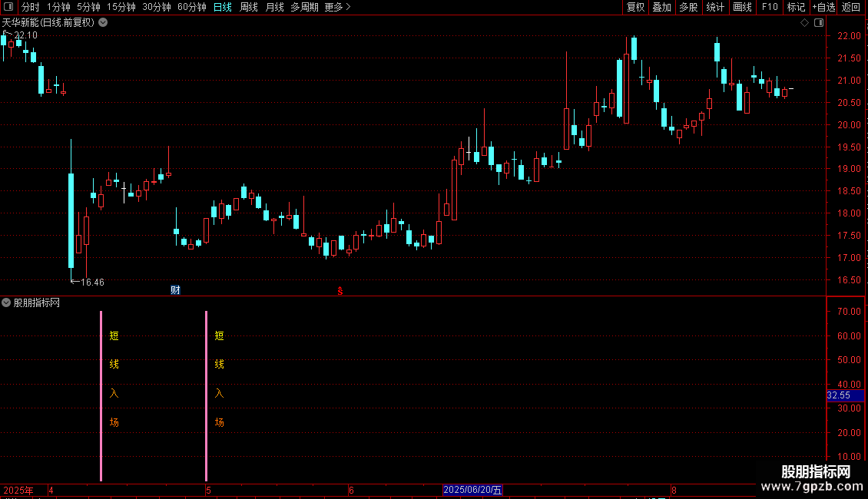This screenshot has width=868, height=499.
Task: Click the first 短线入场 signal line
Action: click(x=101, y=395)
